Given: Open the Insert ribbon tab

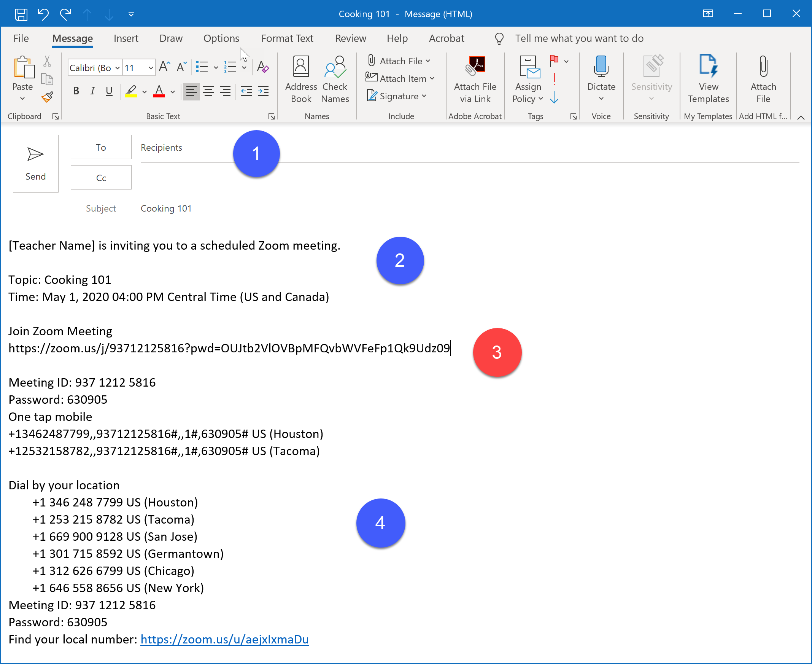Looking at the screenshot, I should pos(126,38).
